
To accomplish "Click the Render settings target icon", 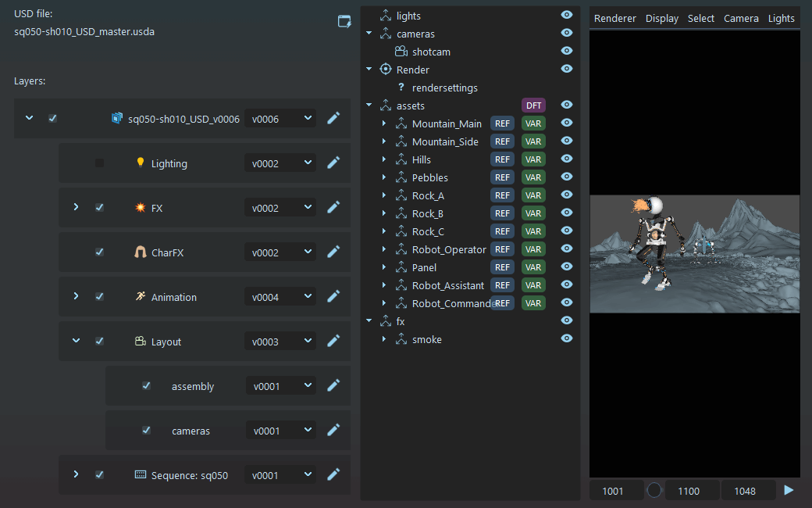I will 385,70.
